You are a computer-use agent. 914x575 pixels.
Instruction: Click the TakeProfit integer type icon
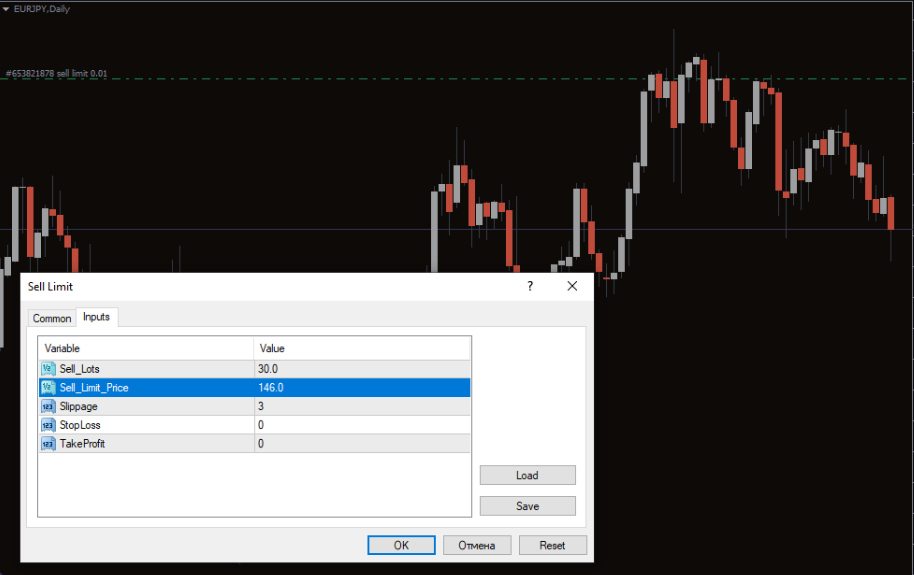click(x=48, y=444)
